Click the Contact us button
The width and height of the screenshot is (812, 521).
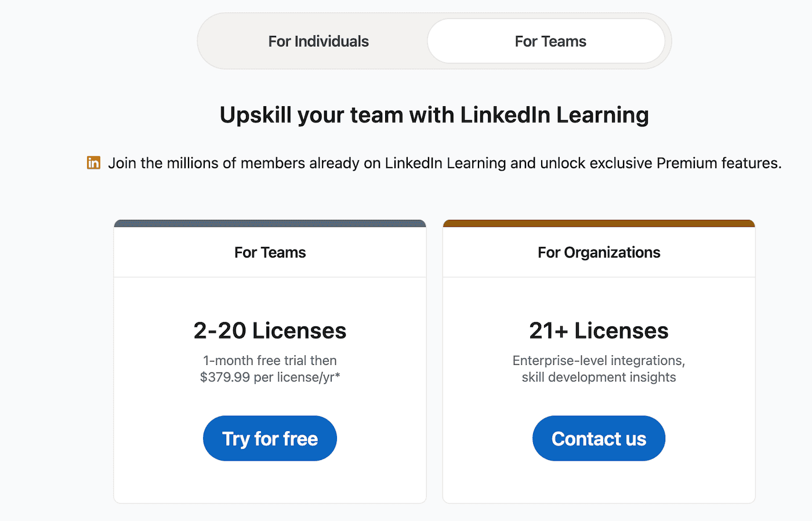[599, 438]
